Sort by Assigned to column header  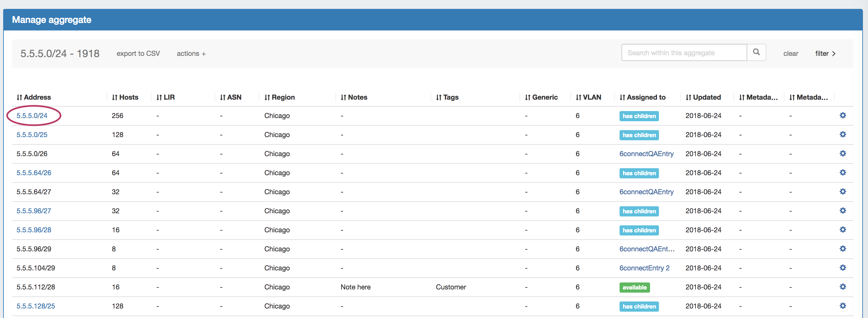(x=642, y=97)
